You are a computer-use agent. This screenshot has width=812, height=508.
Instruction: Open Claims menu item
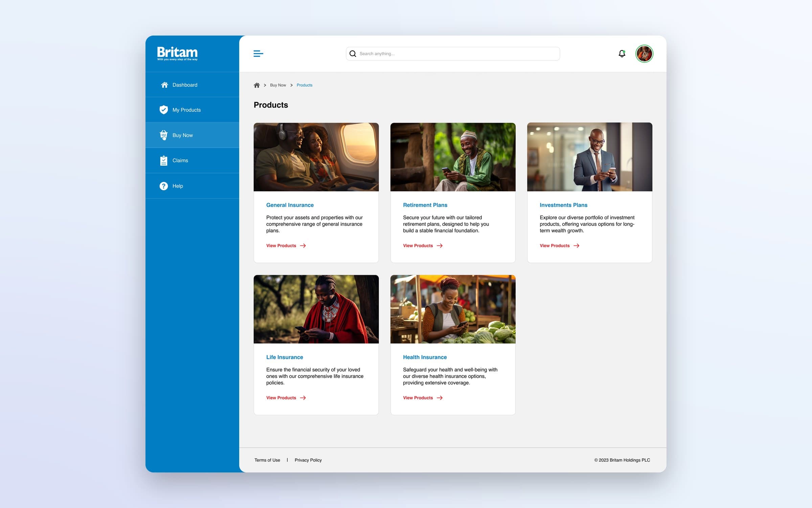[192, 161]
